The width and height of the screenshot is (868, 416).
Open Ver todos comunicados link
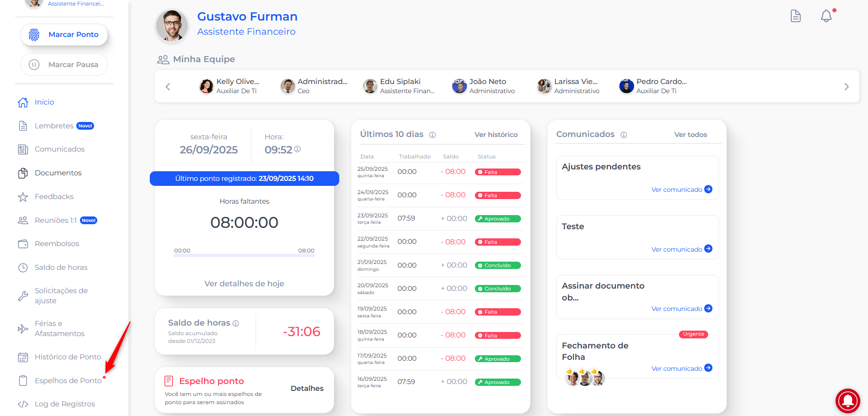690,135
